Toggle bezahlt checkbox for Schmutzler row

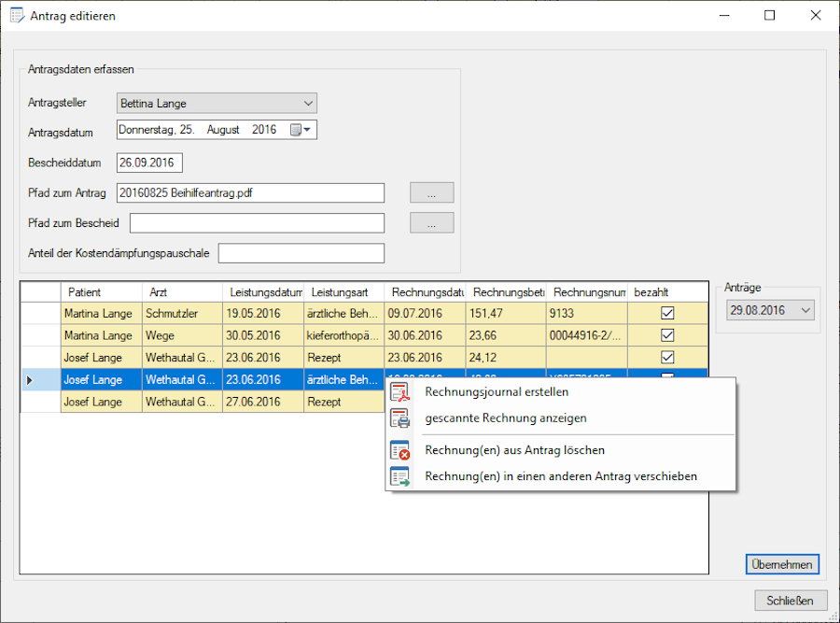(667, 314)
